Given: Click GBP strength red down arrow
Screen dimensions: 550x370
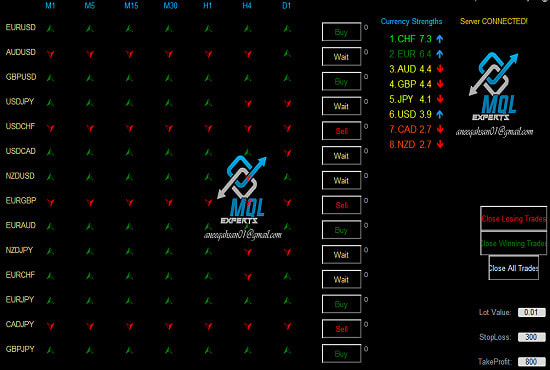Looking at the screenshot, I should pos(440,84).
